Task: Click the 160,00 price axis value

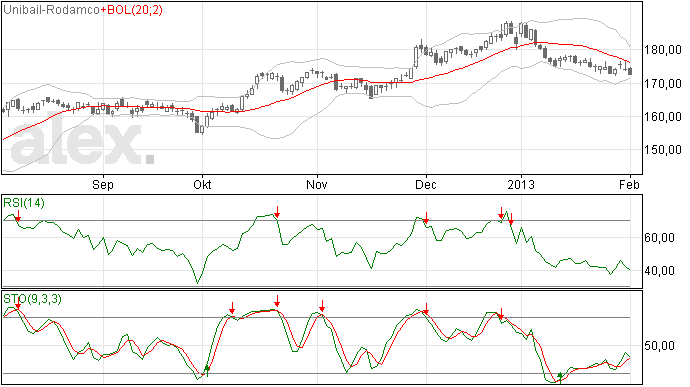Action: coord(663,117)
